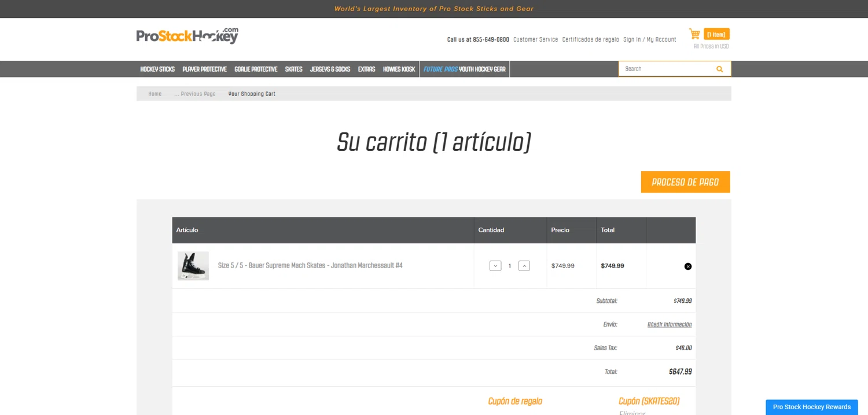Click the top banner about Pro Stock inventory
Viewport: 868px width, 415px height.
click(x=434, y=9)
